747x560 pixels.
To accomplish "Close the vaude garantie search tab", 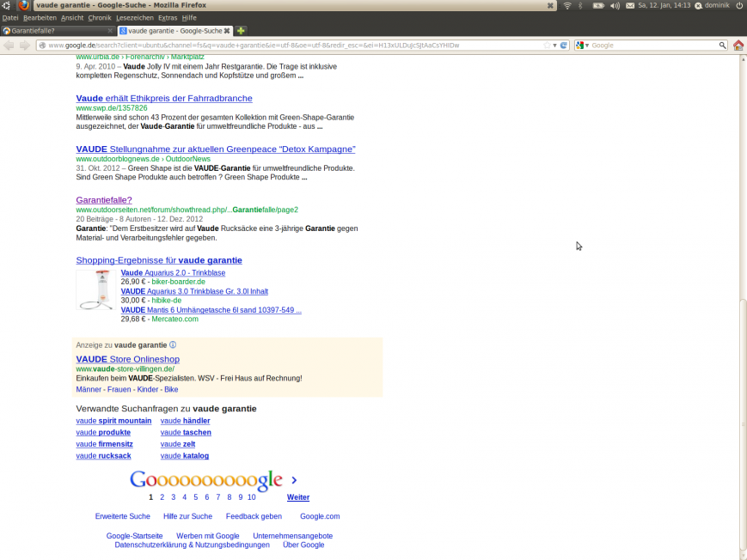I will pyautogui.click(x=227, y=30).
